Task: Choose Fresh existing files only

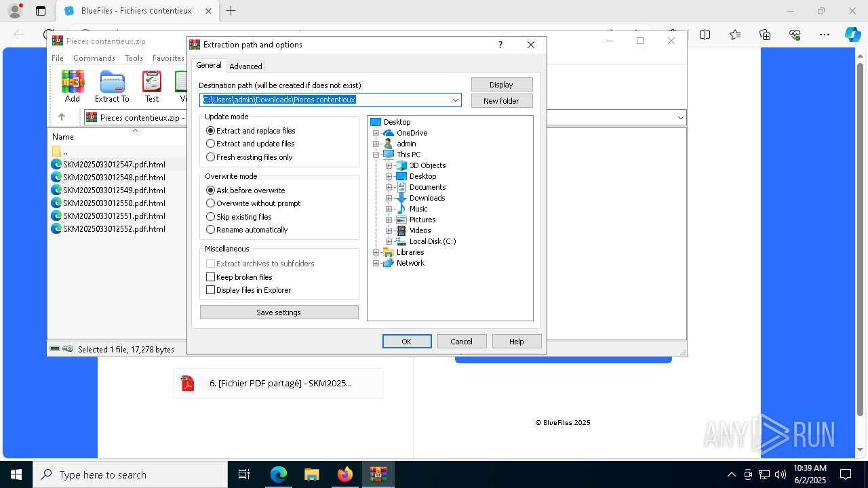Action: pyautogui.click(x=250, y=157)
